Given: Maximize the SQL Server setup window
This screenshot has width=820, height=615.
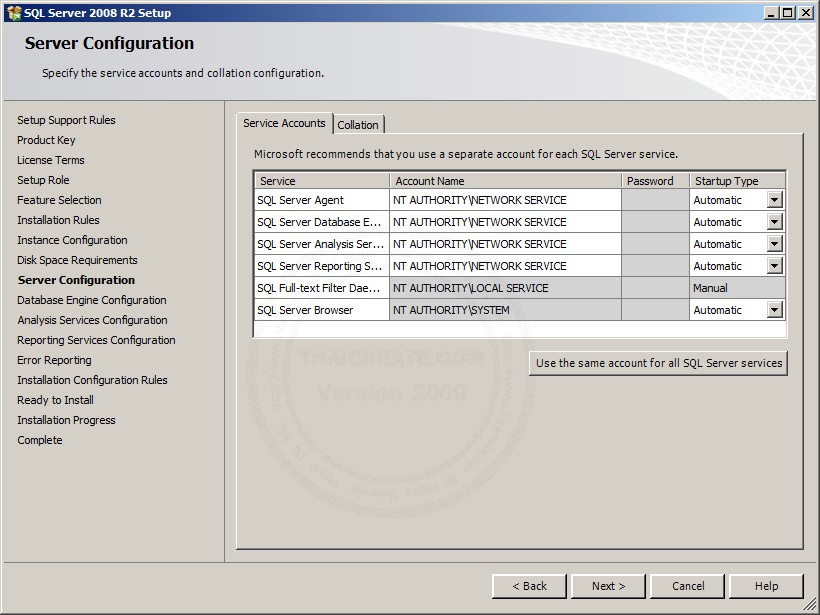Looking at the screenshot, I should [787, 13].
